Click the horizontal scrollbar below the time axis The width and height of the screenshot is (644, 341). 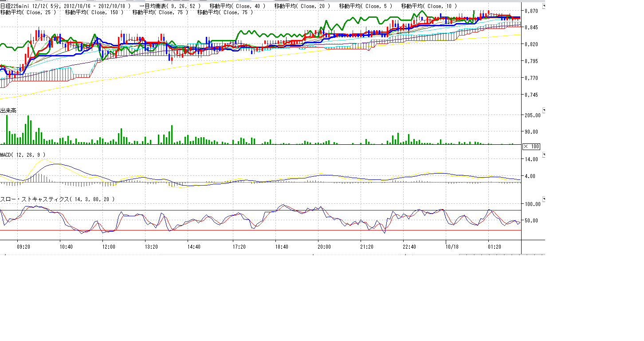tap(231, 255)
